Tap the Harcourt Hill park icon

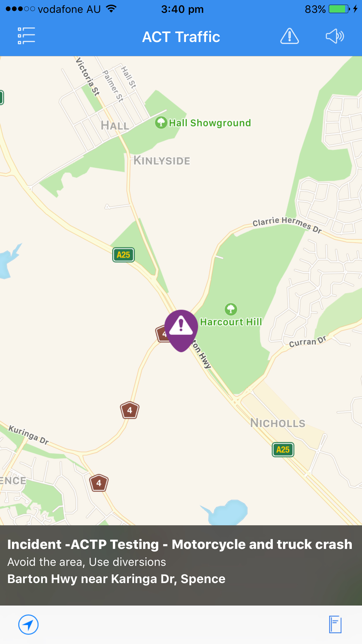(231, 309)
